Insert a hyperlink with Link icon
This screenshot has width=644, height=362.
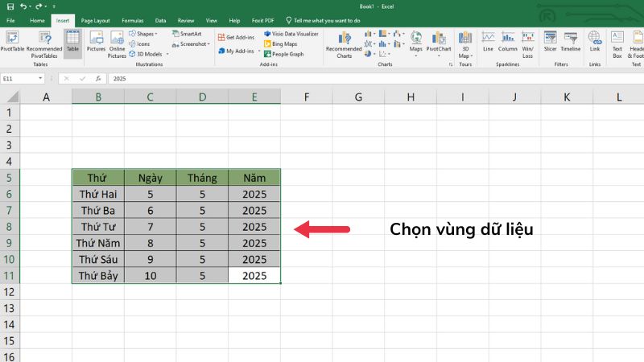click(x=594, y=41)
